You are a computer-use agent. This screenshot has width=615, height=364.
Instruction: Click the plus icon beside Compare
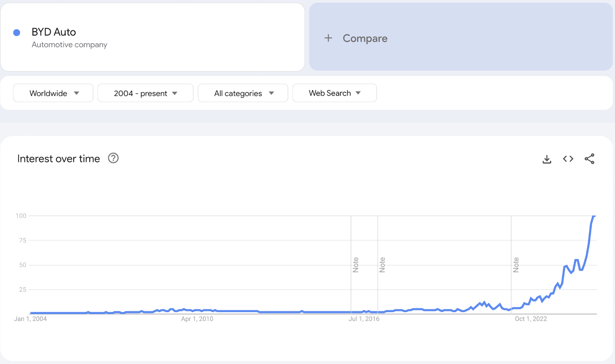[328, 38]
